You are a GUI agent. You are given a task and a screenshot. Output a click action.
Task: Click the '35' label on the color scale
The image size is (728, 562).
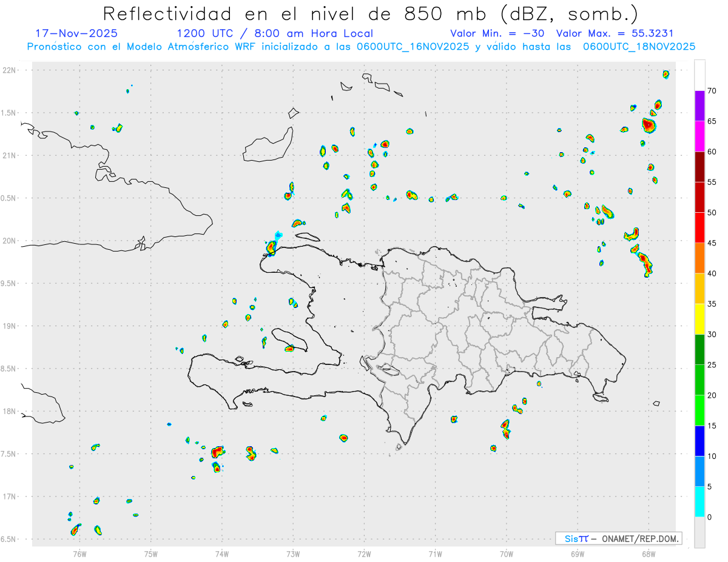pyautogui.click(x=712, y=304)
